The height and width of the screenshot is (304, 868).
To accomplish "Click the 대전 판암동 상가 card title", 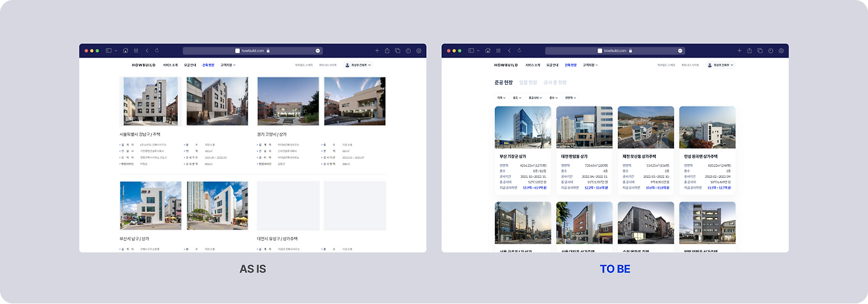I will tap(574, 157).
